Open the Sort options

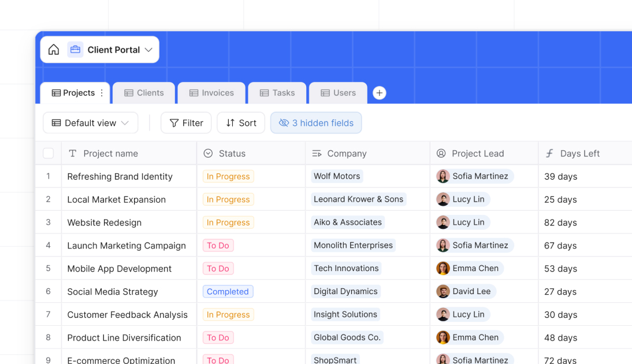point(241,123)
